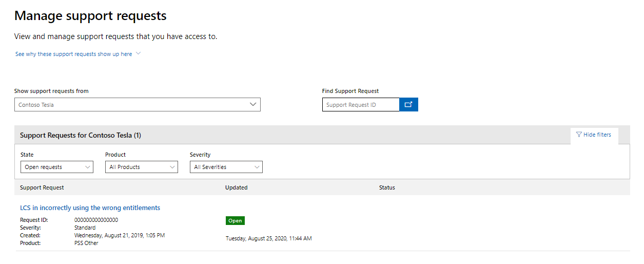
Task: Open the Contoso Tesla organization dropdown
Action: [138, 105]
